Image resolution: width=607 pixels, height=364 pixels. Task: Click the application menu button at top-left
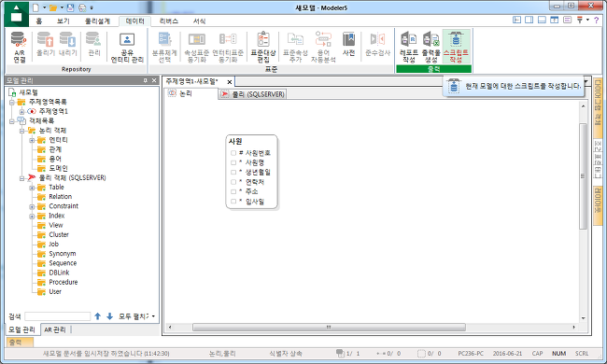16,14
